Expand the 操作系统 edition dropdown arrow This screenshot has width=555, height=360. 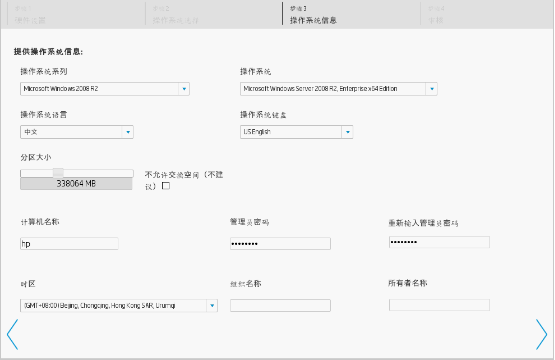[x=431, y=89]
